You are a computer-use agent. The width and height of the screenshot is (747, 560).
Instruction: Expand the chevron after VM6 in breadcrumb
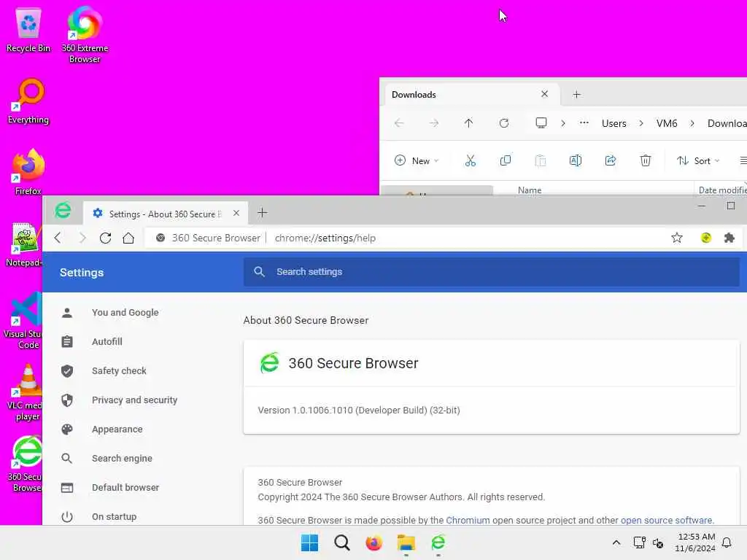(x=692, y=123)
